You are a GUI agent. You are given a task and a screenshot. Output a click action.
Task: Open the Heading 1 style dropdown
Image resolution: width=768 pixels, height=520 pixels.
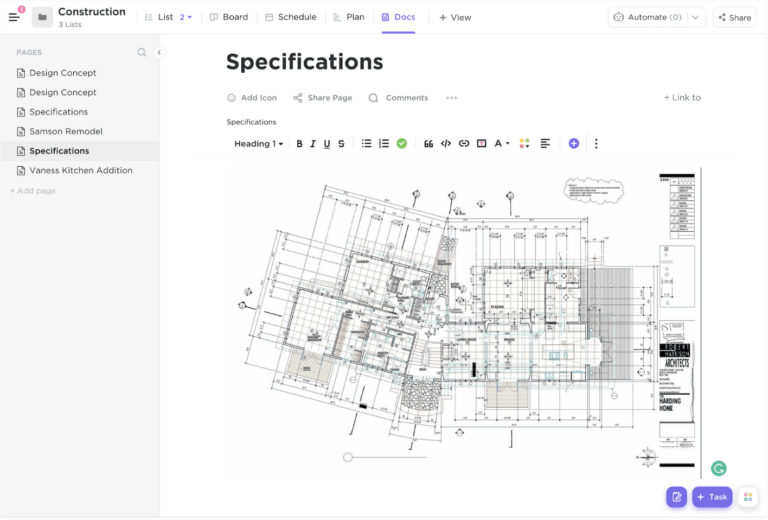(259, 144)
